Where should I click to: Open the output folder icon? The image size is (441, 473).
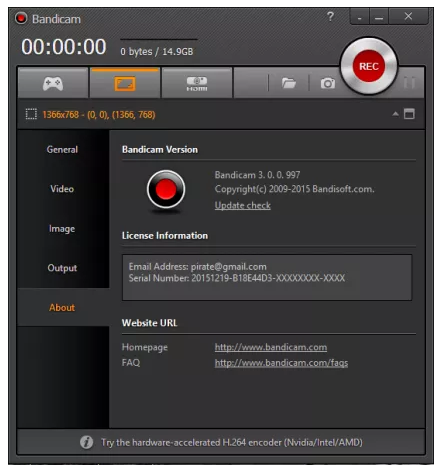click(x=288, y=83)
